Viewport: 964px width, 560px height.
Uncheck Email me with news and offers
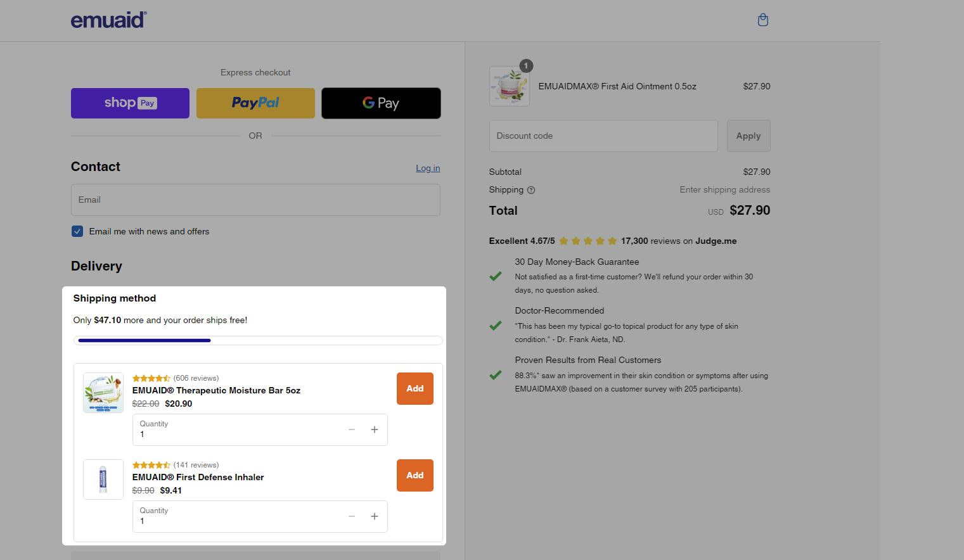pos(77,231)
